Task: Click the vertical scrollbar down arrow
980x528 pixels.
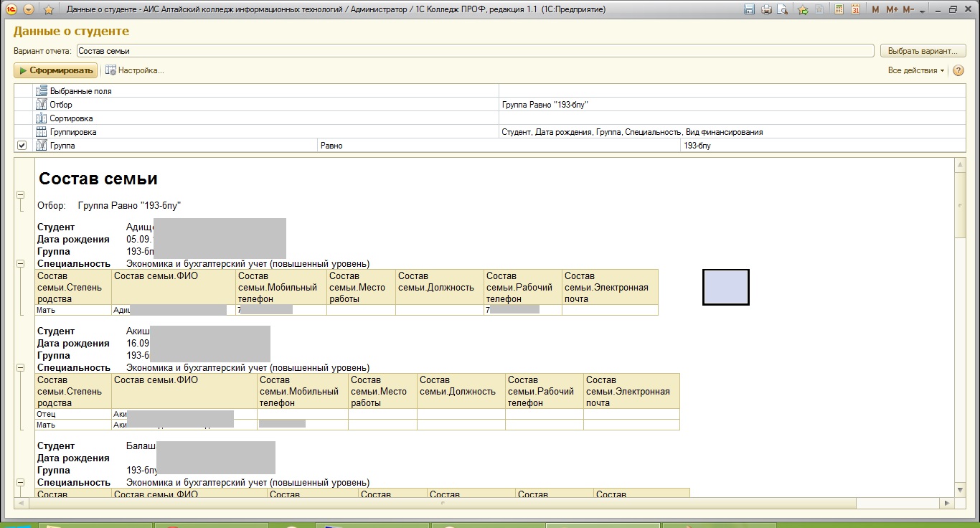Action: click(960, 489)
